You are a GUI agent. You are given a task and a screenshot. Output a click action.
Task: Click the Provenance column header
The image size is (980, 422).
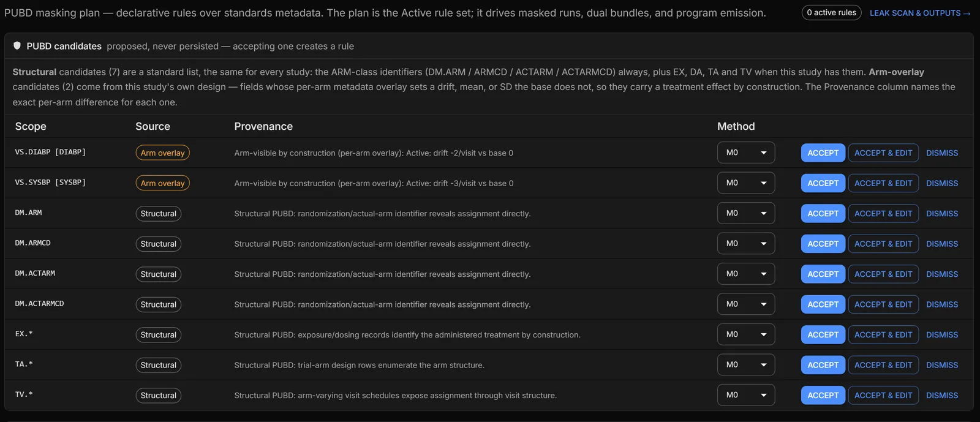click(263, 126)
